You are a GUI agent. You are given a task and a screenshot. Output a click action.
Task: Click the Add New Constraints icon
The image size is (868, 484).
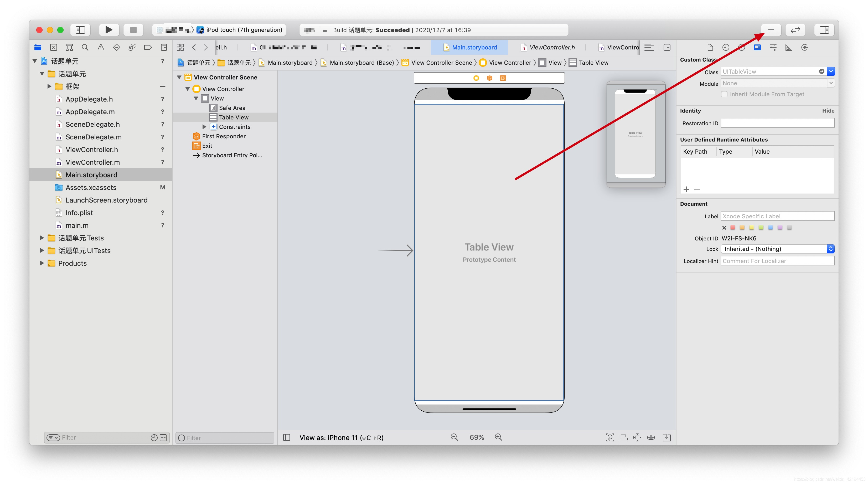[637, 437]
